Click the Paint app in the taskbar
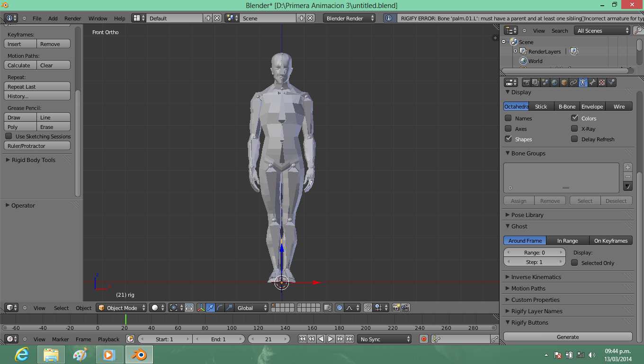The height and width of the screenshot is (364, 644). point(80,355)
